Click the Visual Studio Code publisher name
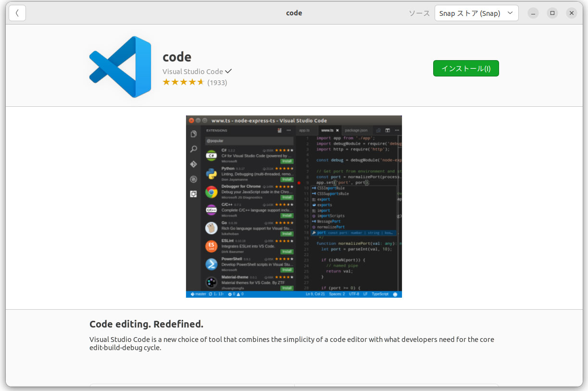The image size is (588, 391). coord(193,71)
